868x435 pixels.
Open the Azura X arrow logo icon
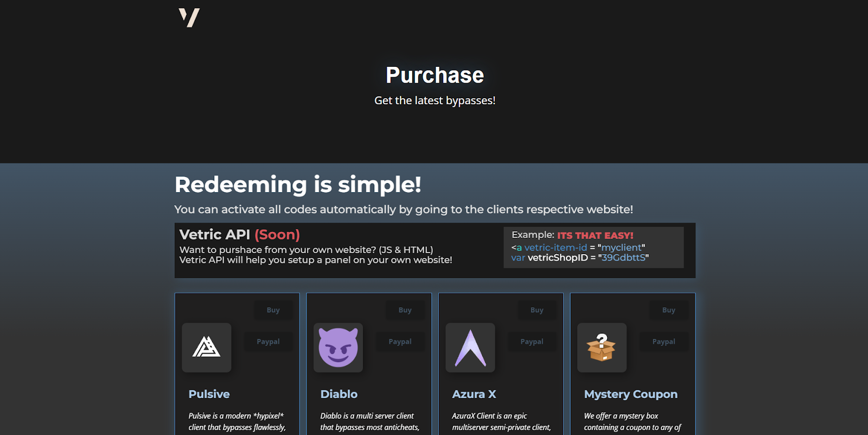pyautogui.click(x=470, y=348)
